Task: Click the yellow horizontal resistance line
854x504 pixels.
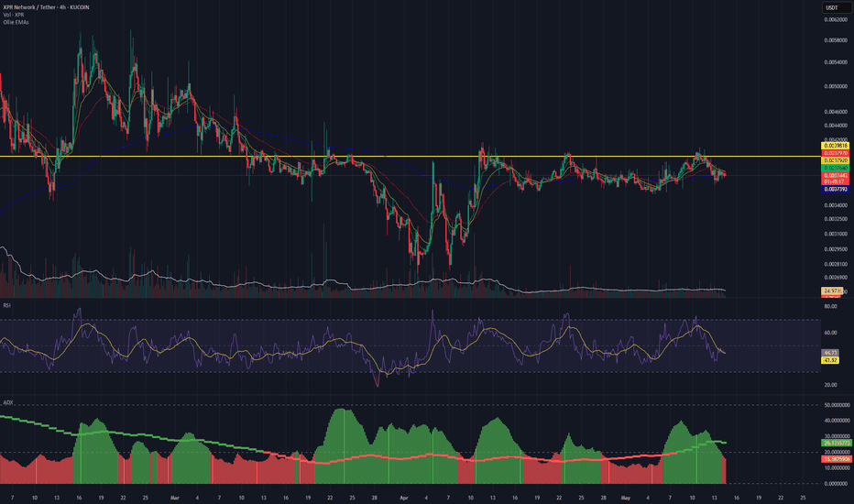Action: 409,157
